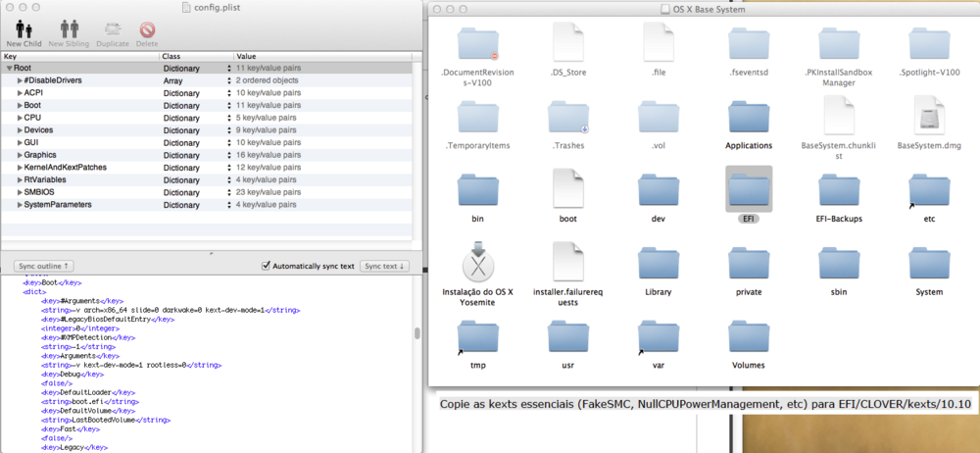
Task: Open the Applications folder icon
Action: click(x=749, y=117)
